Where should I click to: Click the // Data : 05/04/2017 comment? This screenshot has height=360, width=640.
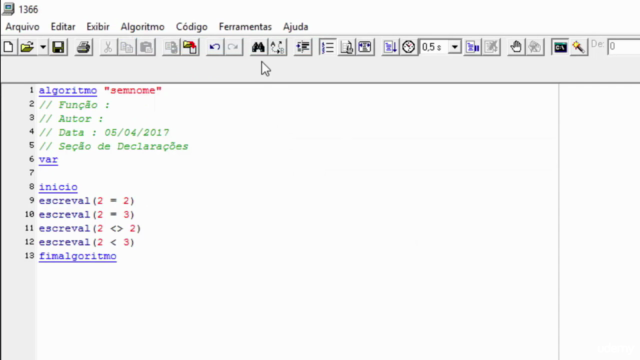(104, 133)
